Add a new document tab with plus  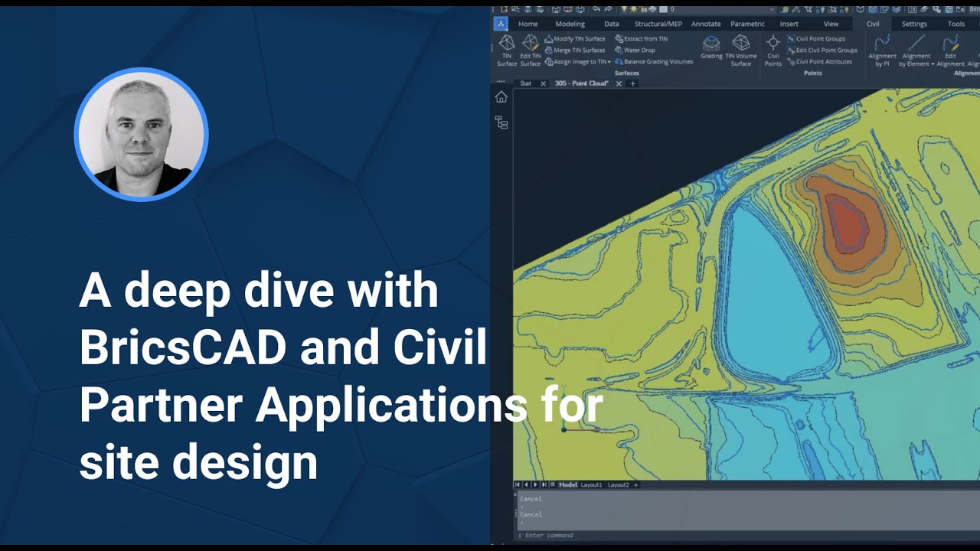[x=632, y=83]
